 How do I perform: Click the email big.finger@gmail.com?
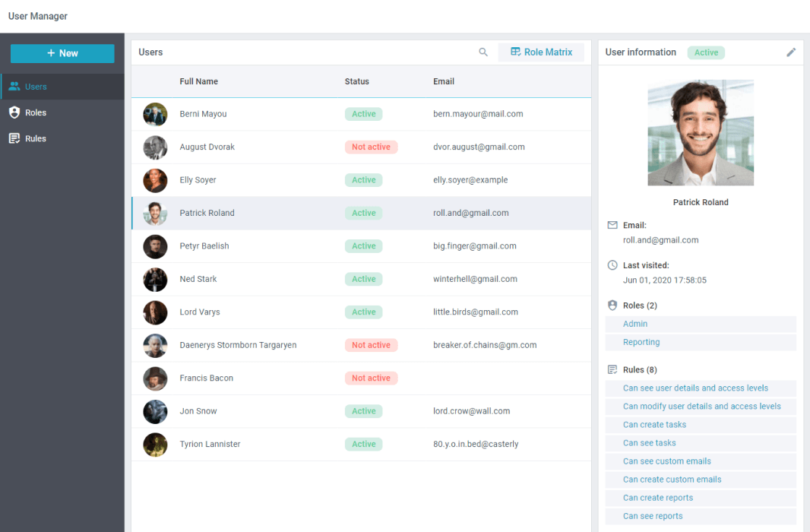tap(475, 246)
